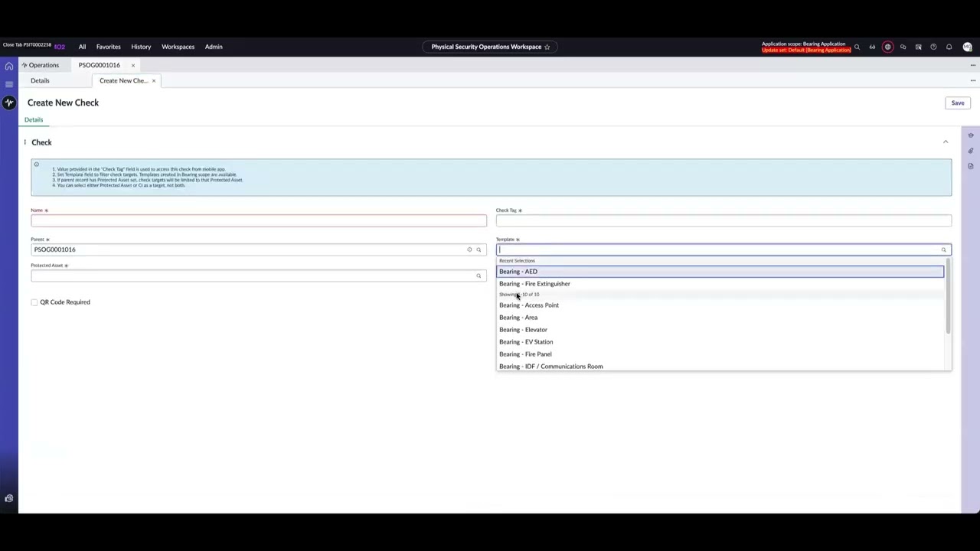Image resolution: width=980 pixels, height=551 pixels.
Task: Click the search icon in Template field
Action: point(943,249)
